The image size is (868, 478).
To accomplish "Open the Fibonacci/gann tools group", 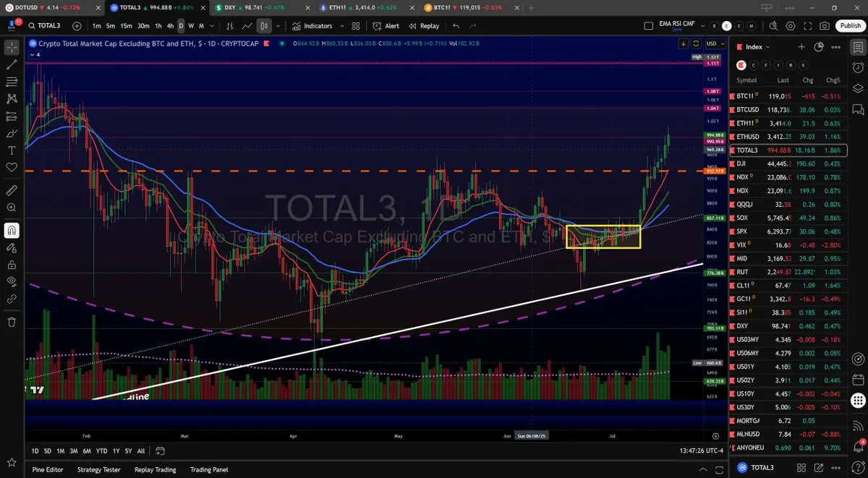I will tap(12, 82).
